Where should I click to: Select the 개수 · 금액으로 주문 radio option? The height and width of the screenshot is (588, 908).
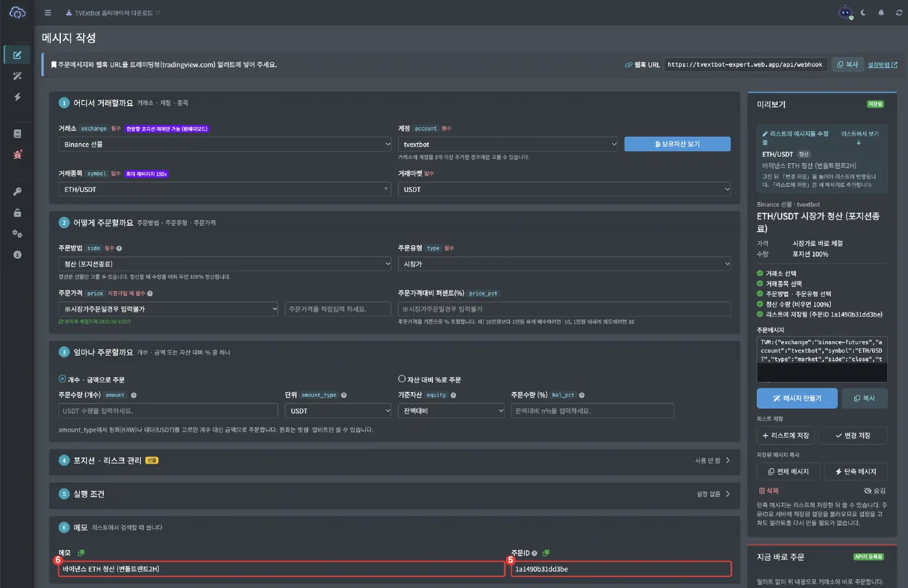[x=62, y=379]
